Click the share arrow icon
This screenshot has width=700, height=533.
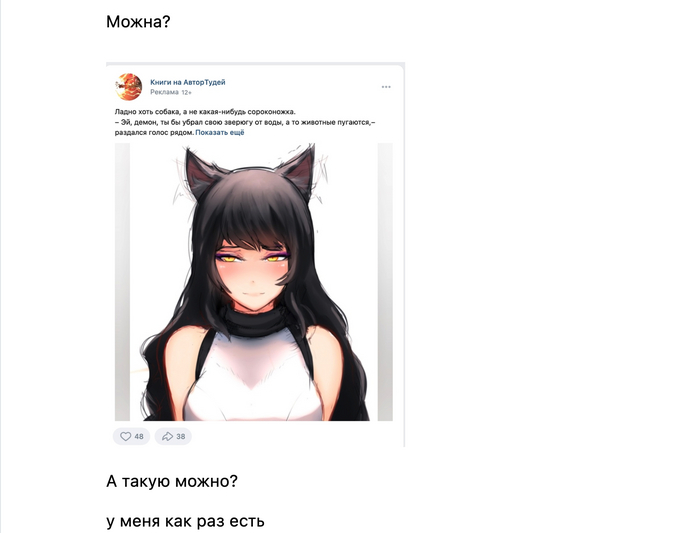pos(167,437)
